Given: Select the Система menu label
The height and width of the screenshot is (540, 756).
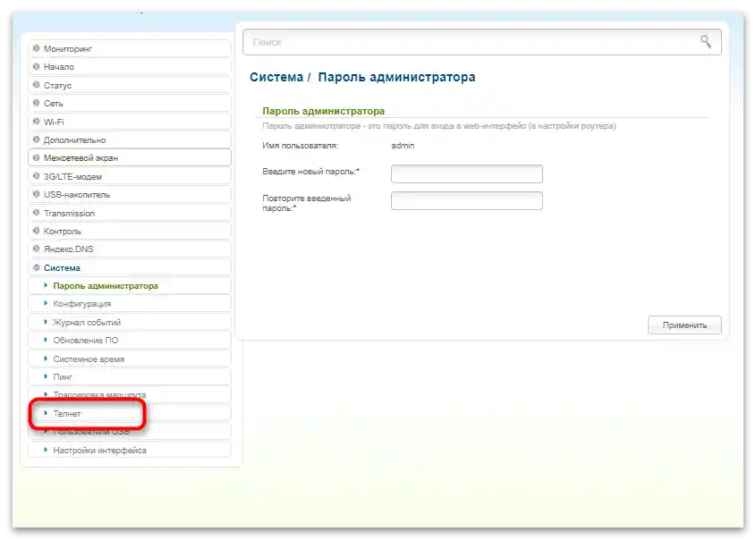Looking at the screenshot, I should click(x=62, y=268).
